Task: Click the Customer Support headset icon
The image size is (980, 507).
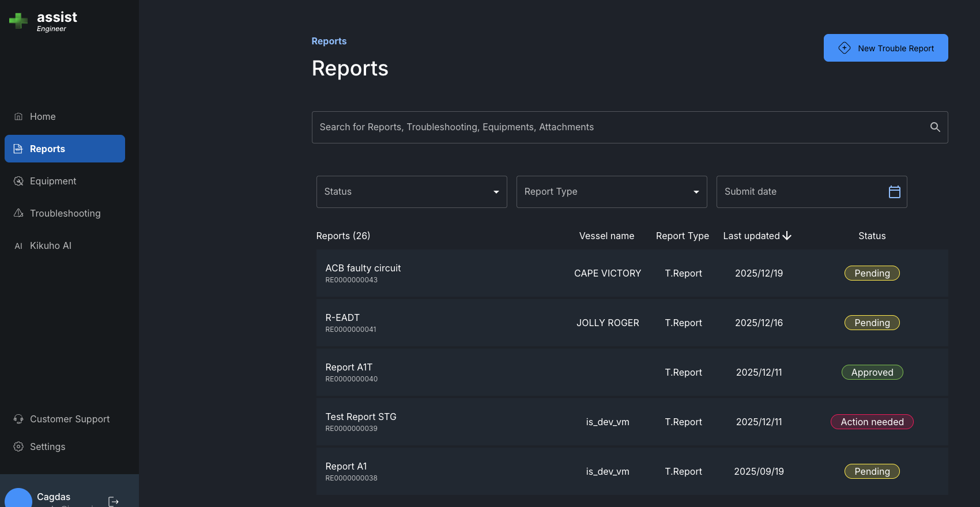Action: click(x=18, y=419)
